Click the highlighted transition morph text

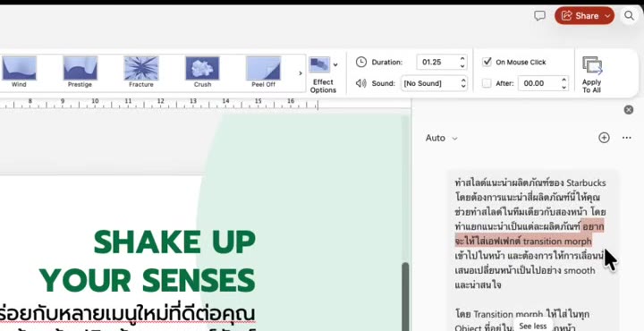[530, 233]
